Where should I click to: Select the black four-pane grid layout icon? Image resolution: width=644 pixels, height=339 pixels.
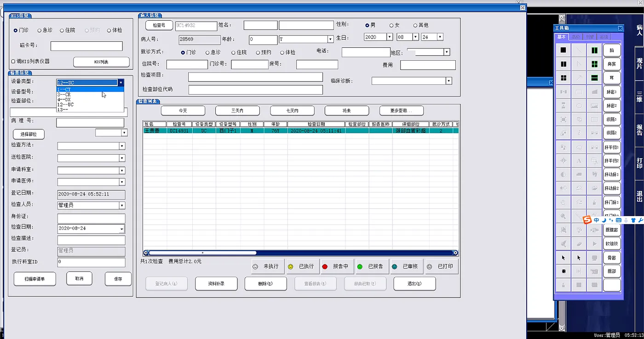click(563, 78)
